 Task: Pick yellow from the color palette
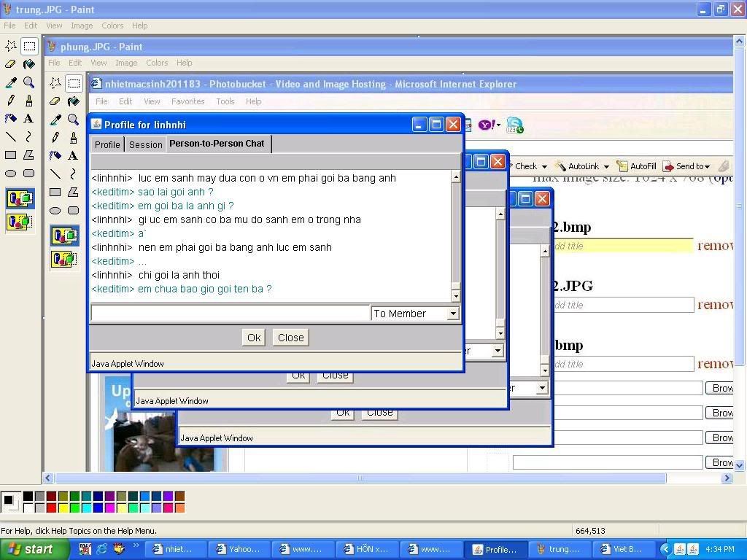(x=63, y=508)
